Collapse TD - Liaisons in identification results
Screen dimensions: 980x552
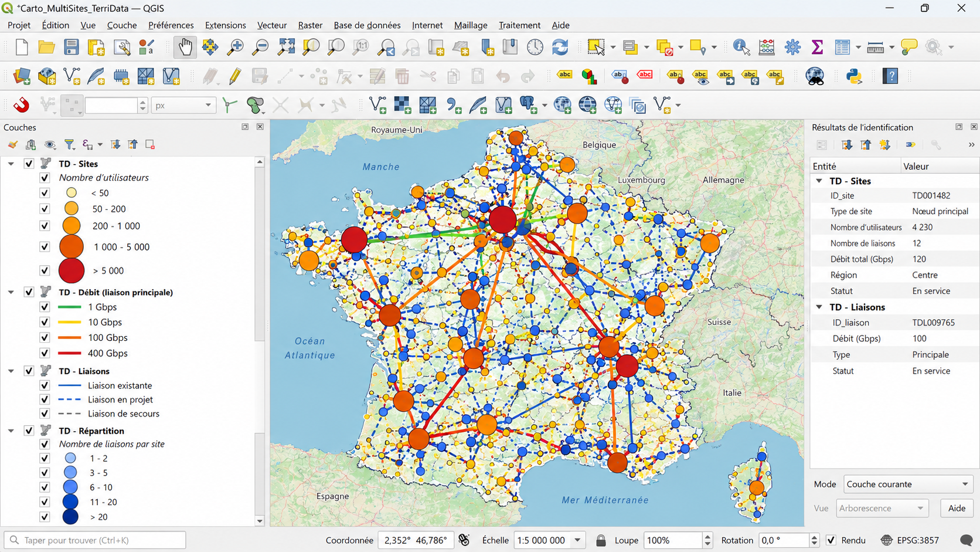click(x=819, y=307)
